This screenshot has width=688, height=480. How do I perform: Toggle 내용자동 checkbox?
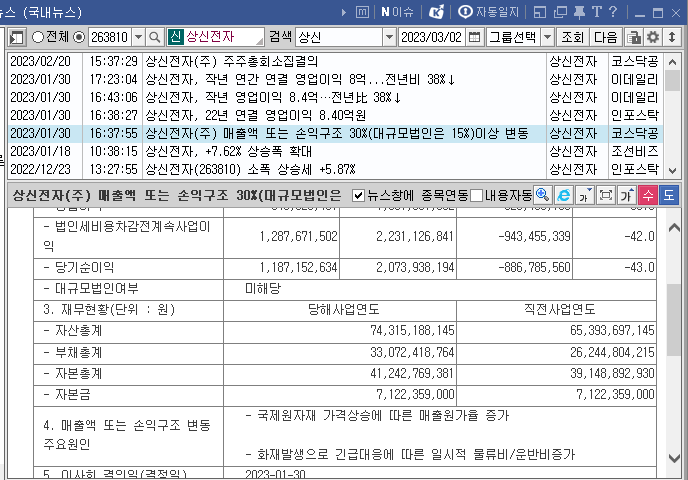point(477,195)
